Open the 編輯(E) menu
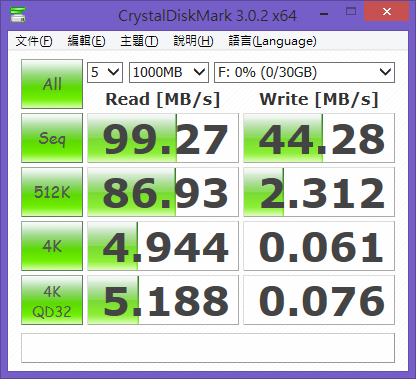416x380 pixels. coord(86,41)
